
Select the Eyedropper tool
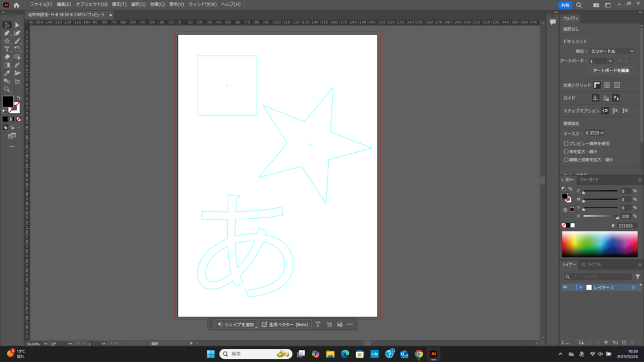click(x=7, y=73)
